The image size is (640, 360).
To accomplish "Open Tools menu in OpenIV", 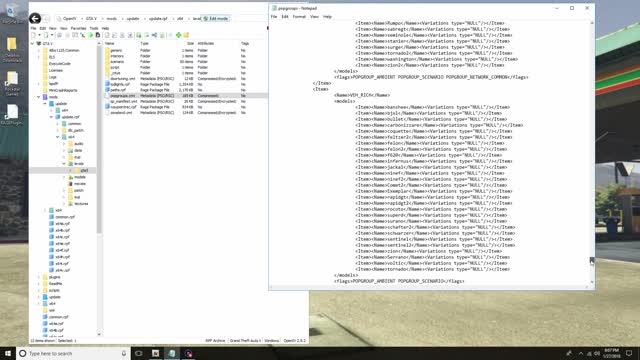I will point(94,28).
